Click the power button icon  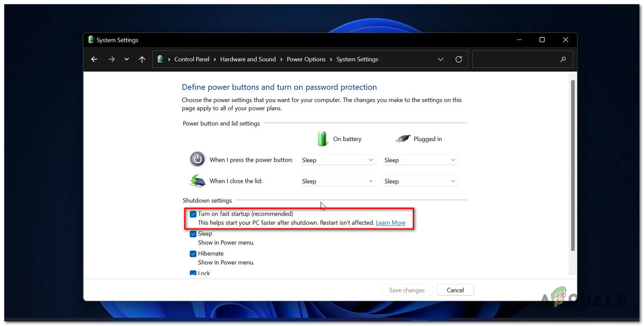click(x=197, y=159)
